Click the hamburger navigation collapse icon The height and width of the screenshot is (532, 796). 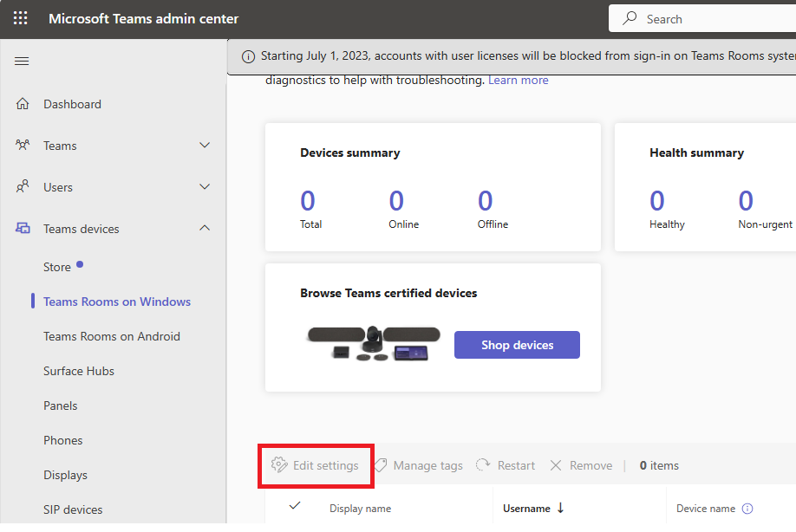click(22, 61)
